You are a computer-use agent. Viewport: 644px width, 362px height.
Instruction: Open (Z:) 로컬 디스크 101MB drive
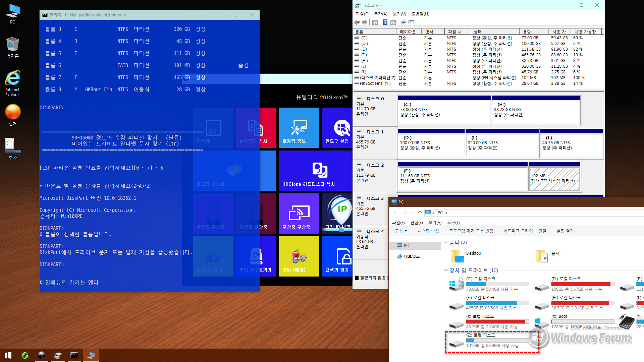[x=490, y=340]
